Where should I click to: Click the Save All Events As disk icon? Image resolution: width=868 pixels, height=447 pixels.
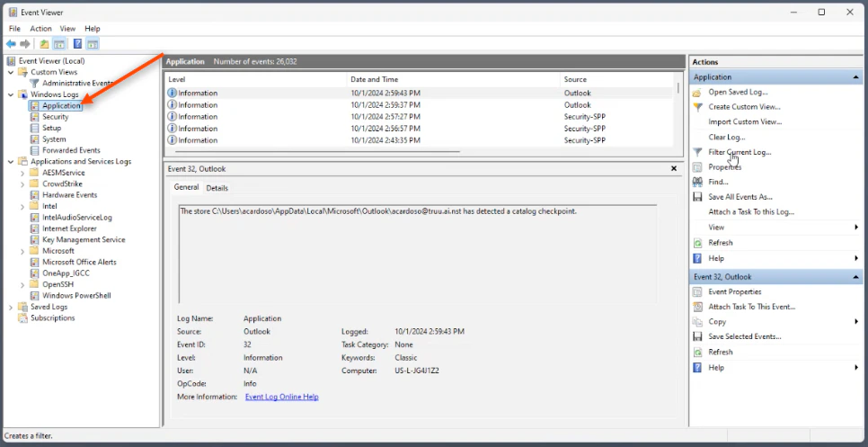point(697,197)
